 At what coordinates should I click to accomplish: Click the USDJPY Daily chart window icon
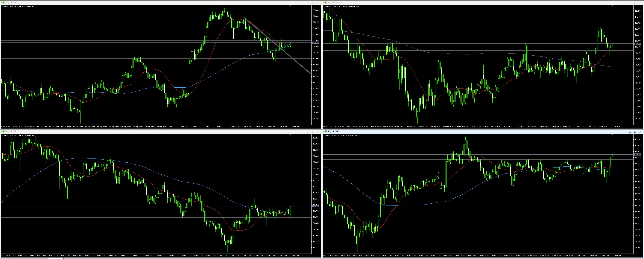click(x=324, y=2)
